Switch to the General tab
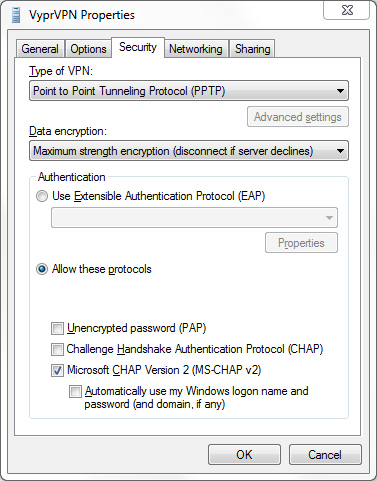 click(40, 49)
